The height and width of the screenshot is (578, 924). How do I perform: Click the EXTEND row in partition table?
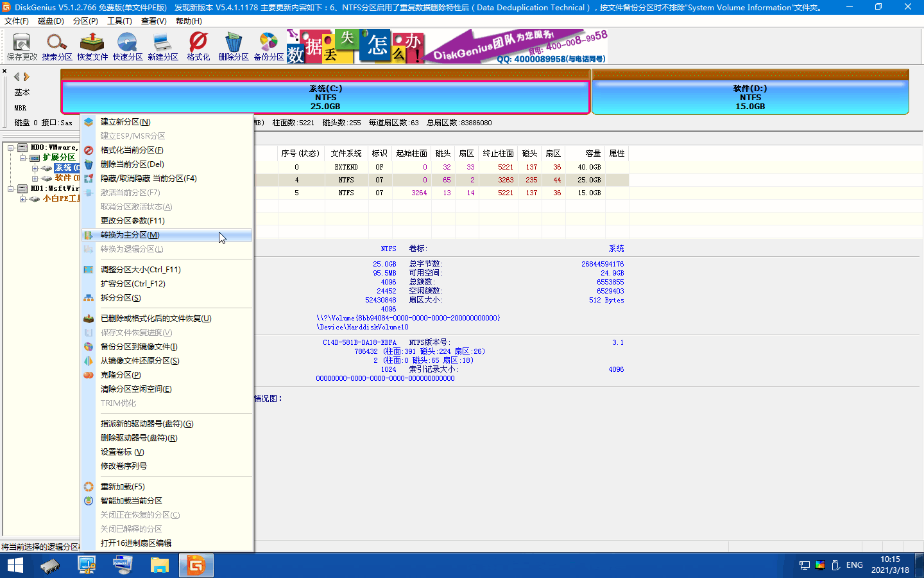click(441, 167)
